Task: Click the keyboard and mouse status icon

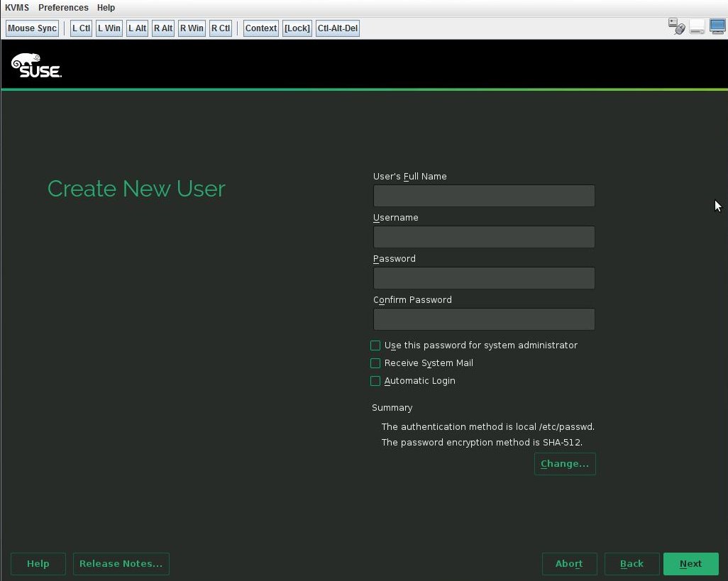Action: [675, 26]
